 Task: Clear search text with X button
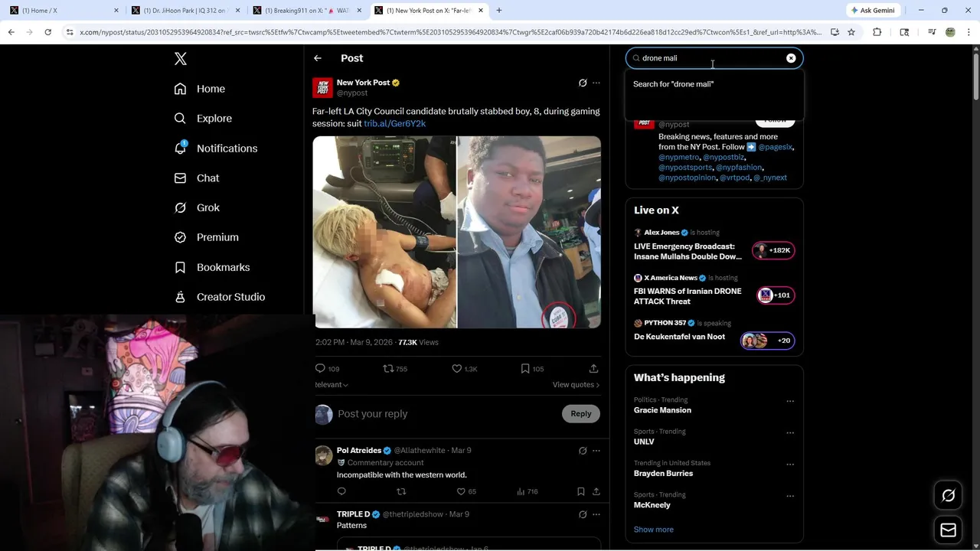pos(791,58)
